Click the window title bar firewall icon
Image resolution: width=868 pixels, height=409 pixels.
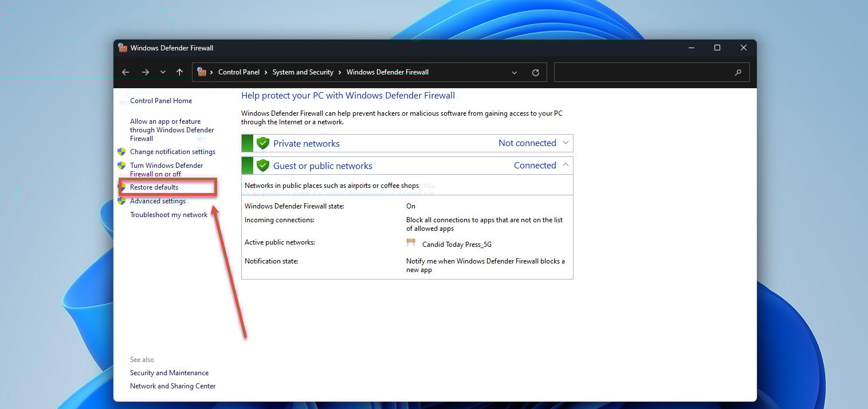coord(123,48)
